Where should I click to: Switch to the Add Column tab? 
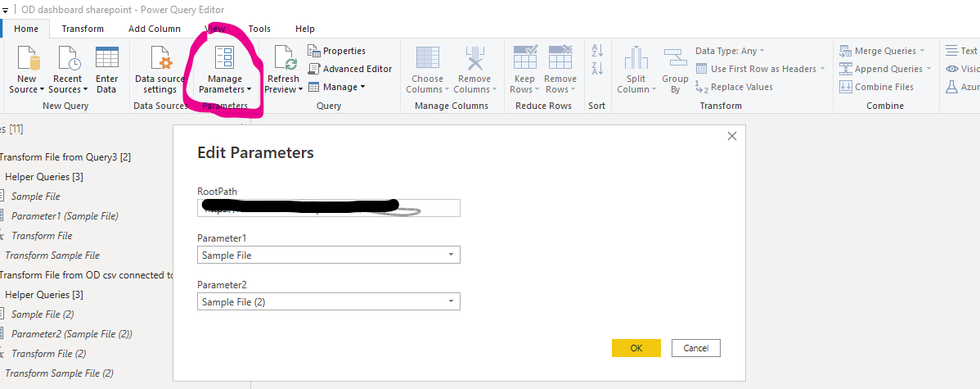pos(155,29)
